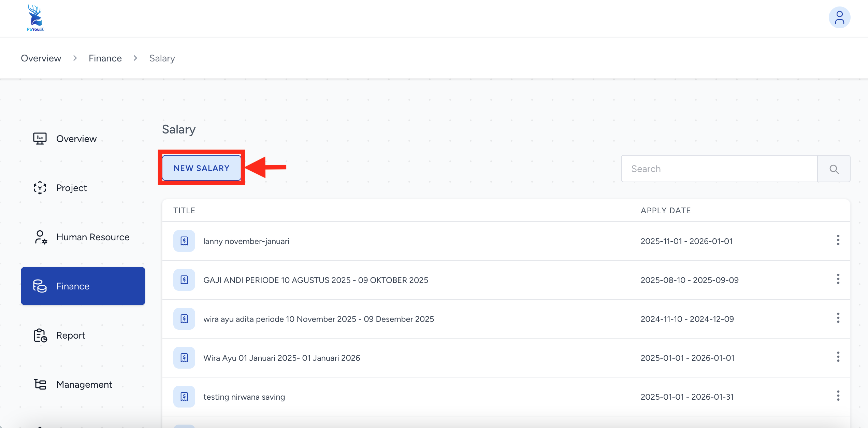Click the Report clipboard icon in sidebar
This screenshot has height=428, width=868.
point(40,336)
